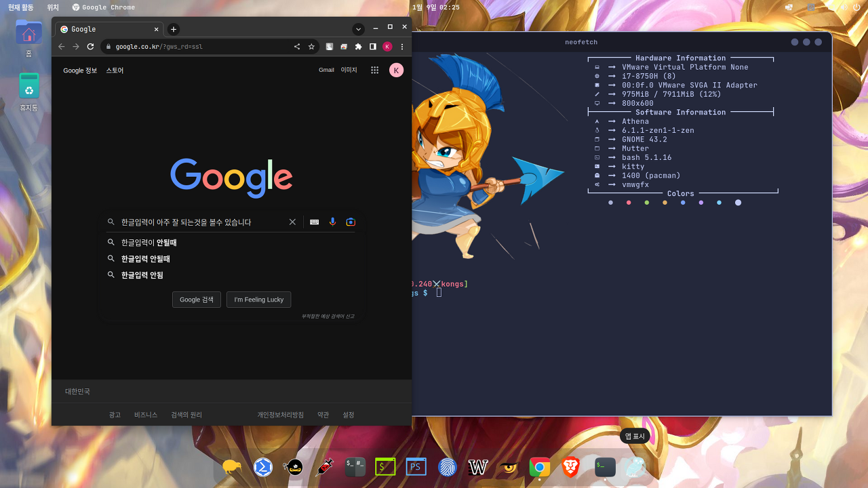868x488 pixels.
Task: Click the shell prompt in neofetch terminal
Action: (439, 293)
